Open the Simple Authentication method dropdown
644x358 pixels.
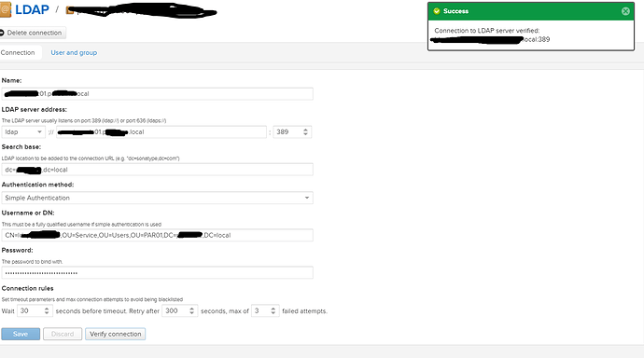158,198
